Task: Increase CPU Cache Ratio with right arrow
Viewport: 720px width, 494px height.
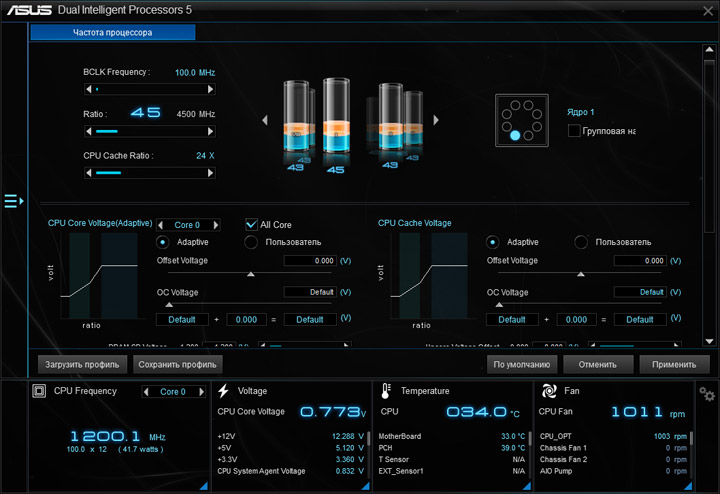Action: 210,173
